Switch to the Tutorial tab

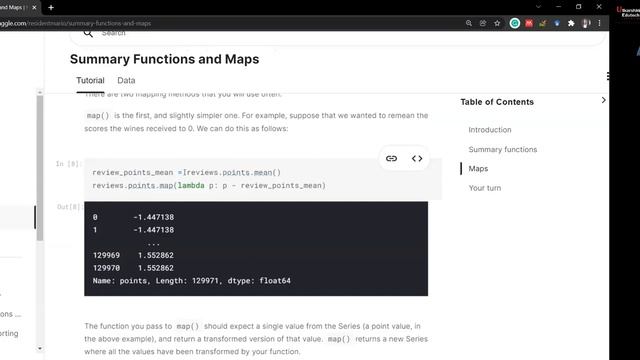tap(90, 80)
